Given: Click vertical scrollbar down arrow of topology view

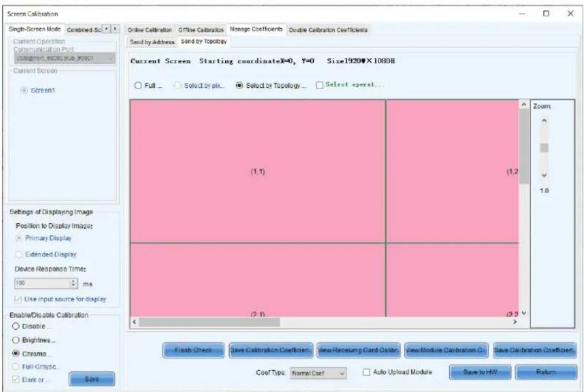Looking at the screenshot, I should [x=524, y=313].
